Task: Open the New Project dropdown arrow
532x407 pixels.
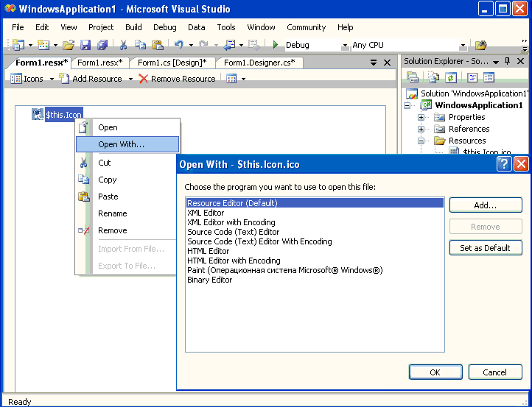Action: (30, 45)
